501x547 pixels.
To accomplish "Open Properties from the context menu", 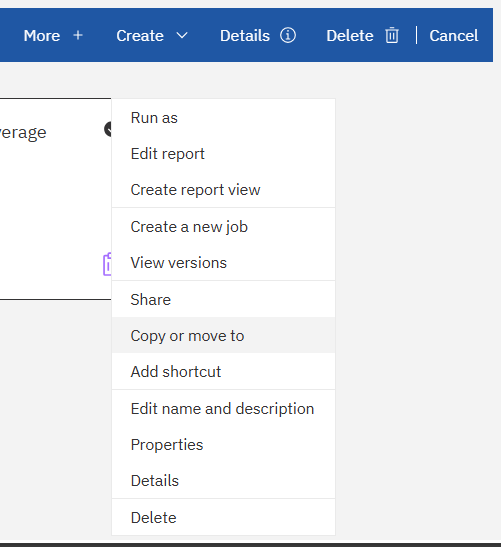I will coord(223,444).
